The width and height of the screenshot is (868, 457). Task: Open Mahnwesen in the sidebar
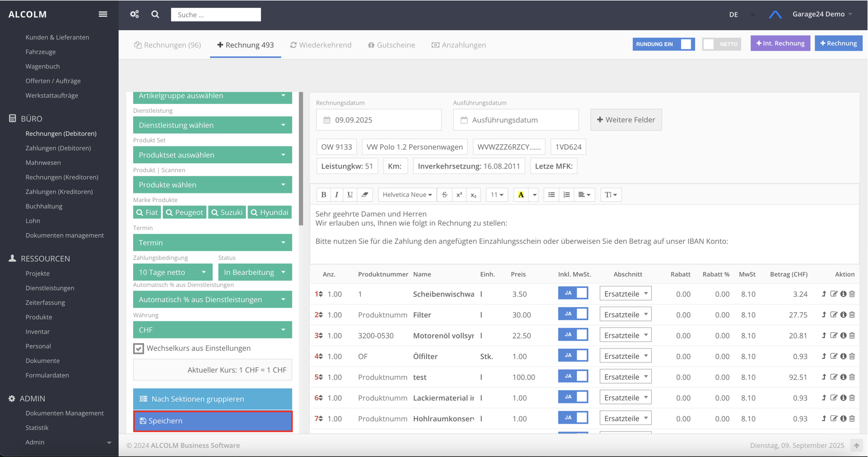(x=43, y=163)
